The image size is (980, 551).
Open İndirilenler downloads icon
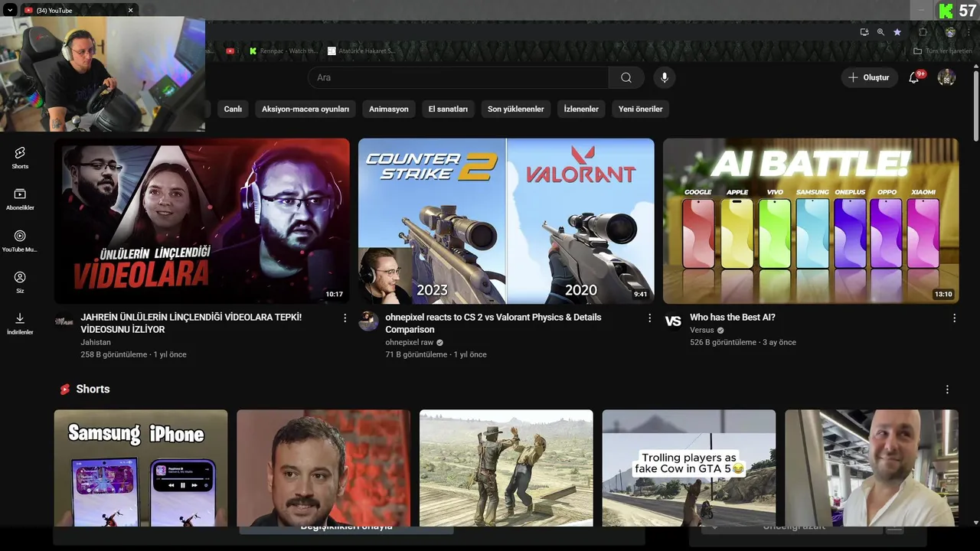(x=20, y=324)
